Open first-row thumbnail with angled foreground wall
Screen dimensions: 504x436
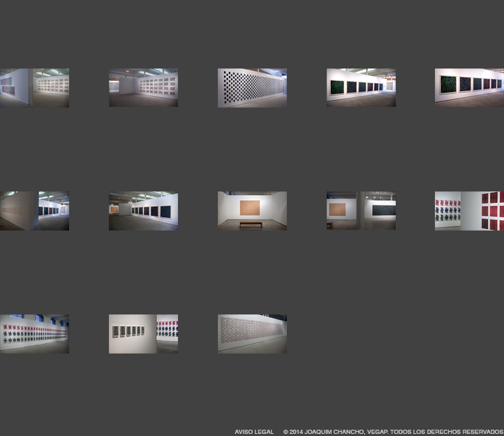coord(34,88)
